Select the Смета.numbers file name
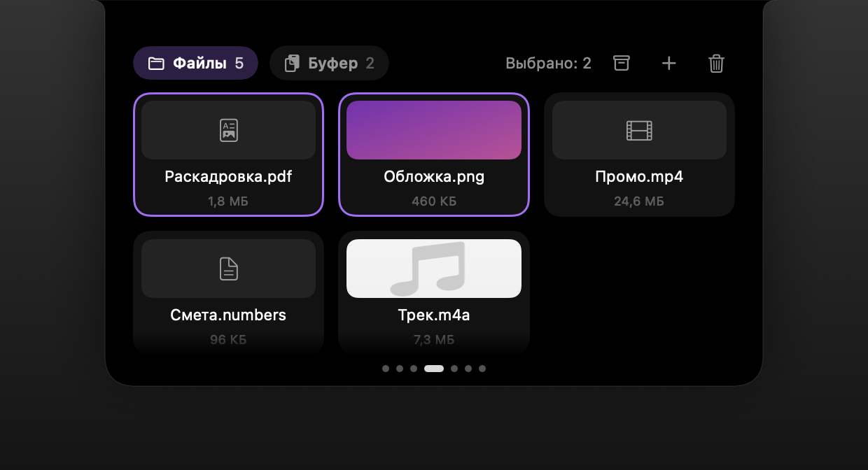Image resolution: width=868 pixels, height=470 pixels. (x=229, y=315)
